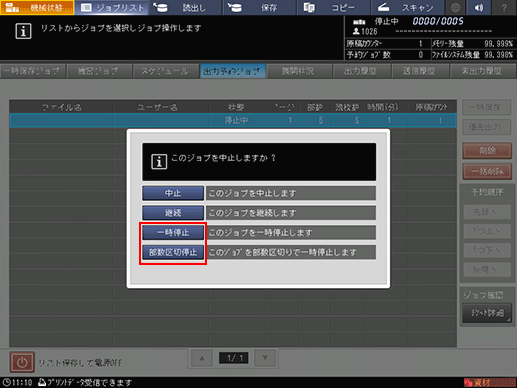
Task: Click the red 資材 indicator in status bar
Action: coord(489,382)
